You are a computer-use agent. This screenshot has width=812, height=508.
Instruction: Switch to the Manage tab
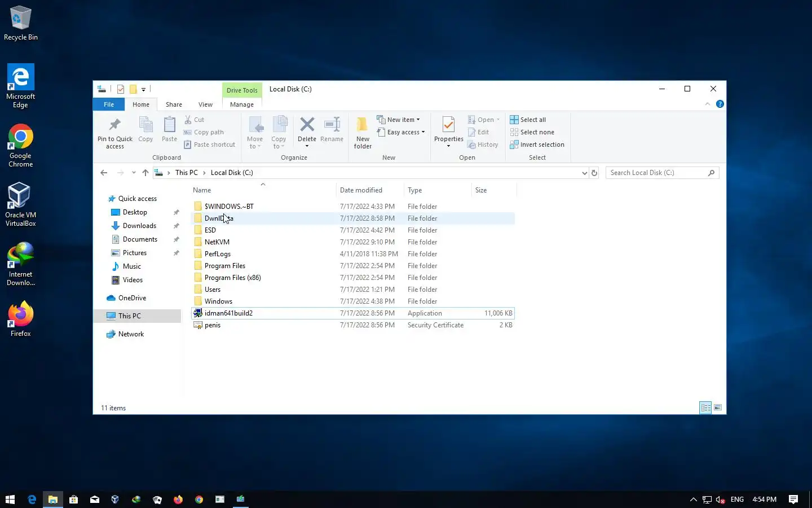(242, 104)
